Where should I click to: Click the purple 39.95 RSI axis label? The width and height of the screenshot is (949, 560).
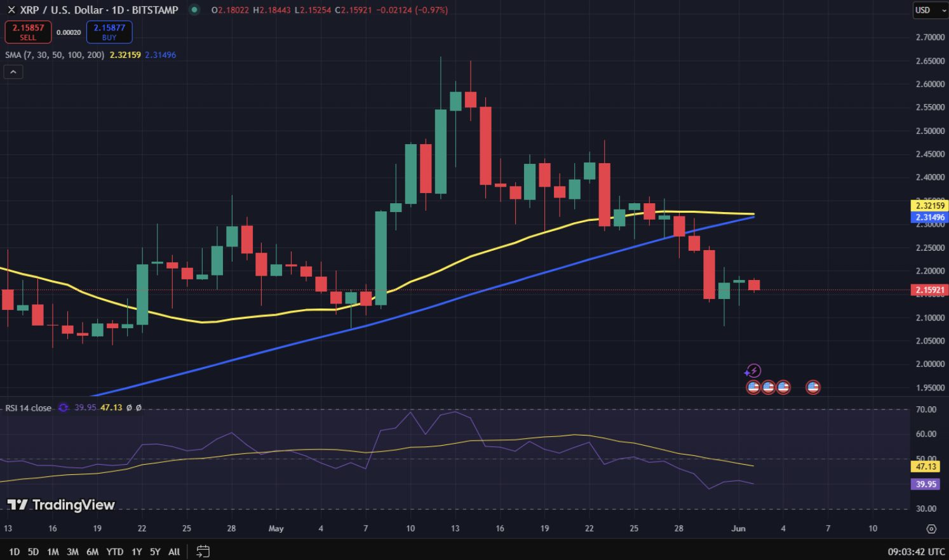point(925,484)
